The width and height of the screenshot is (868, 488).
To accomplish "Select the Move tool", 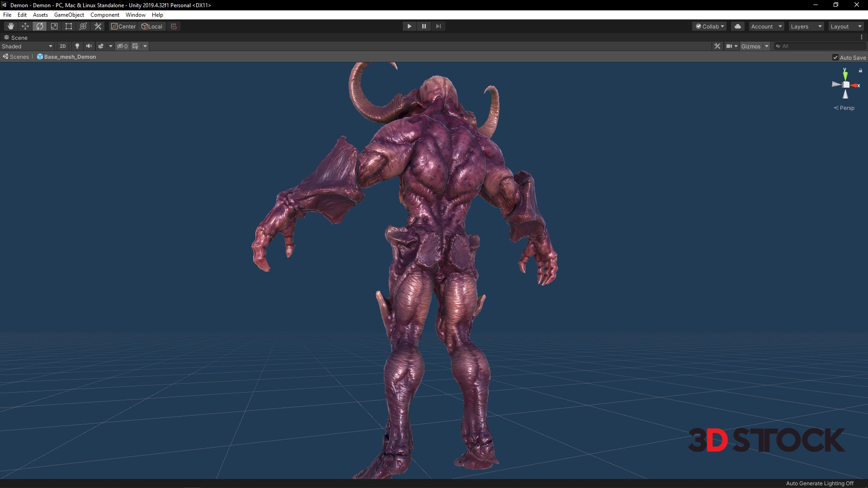I will click(25, 26).
